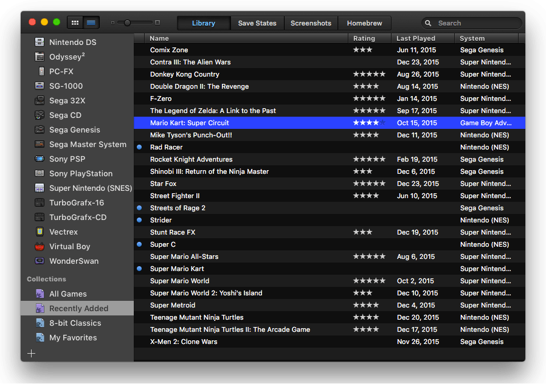Select the game "Stunt Race FX"

(330, 232)
